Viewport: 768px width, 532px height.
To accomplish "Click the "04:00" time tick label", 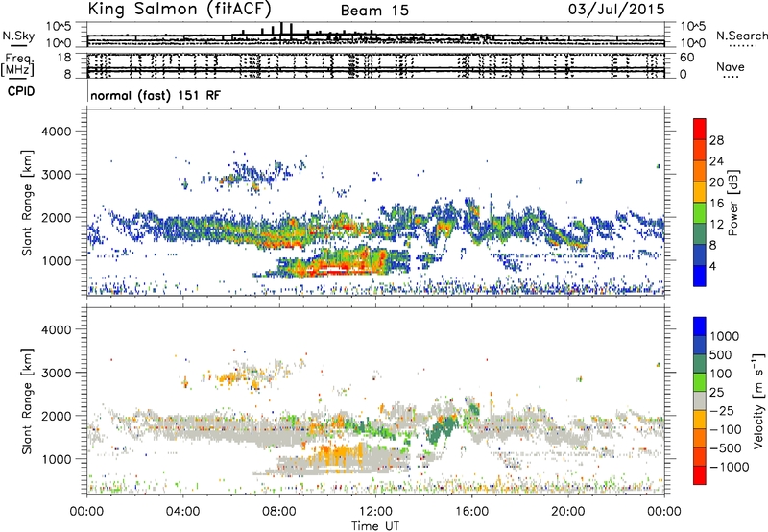I will (182, 512).
